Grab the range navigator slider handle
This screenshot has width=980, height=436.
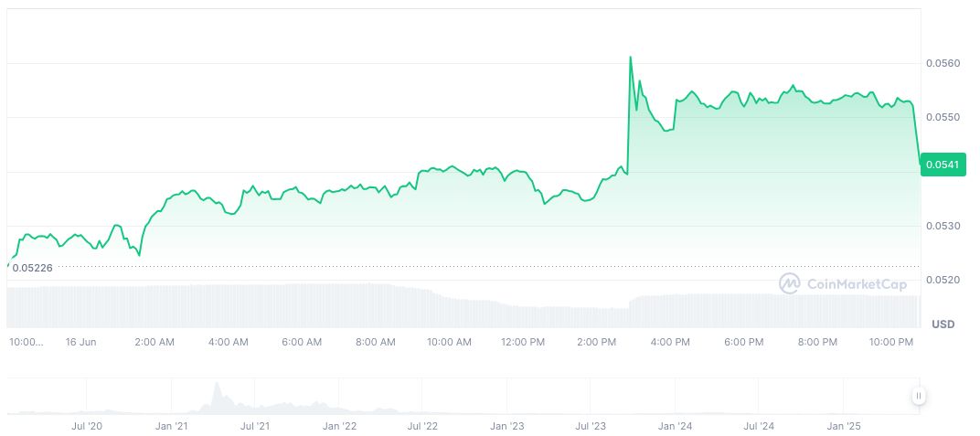pos(919,396)
